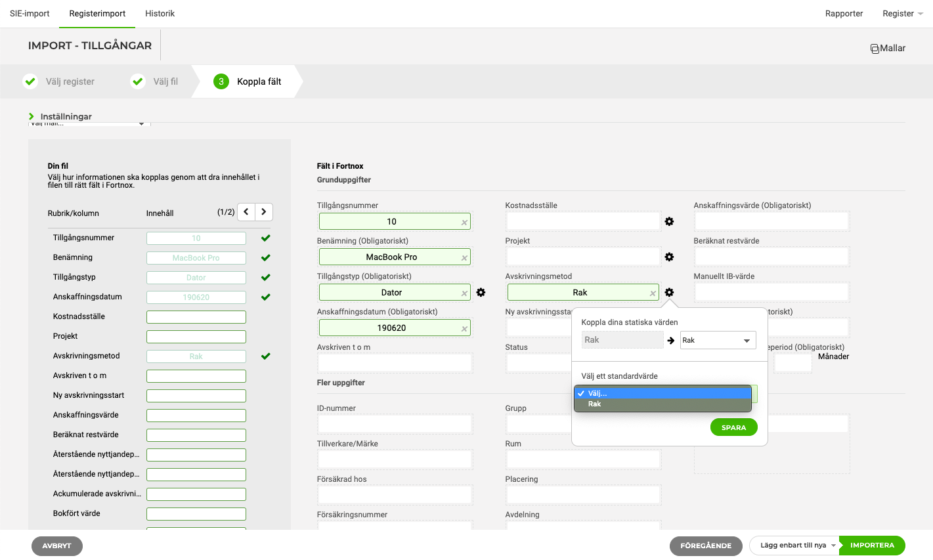Click the Kostnadsställe file content box

point(196,317)
